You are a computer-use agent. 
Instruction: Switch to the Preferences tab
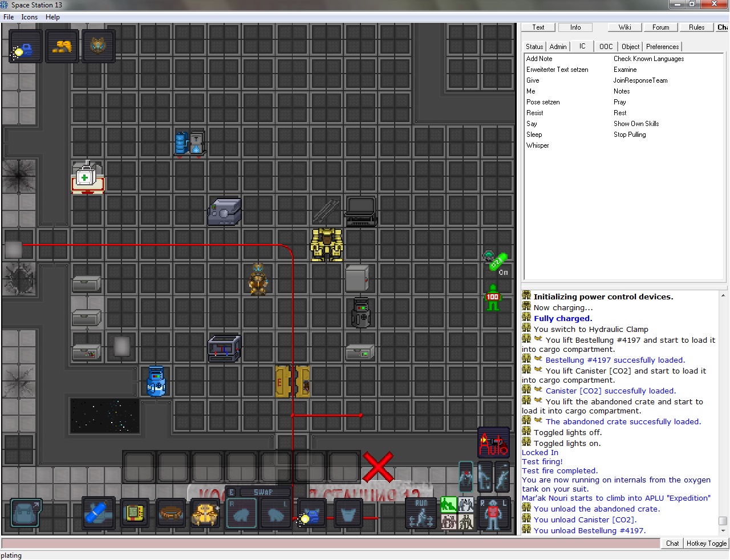(663, 47)
